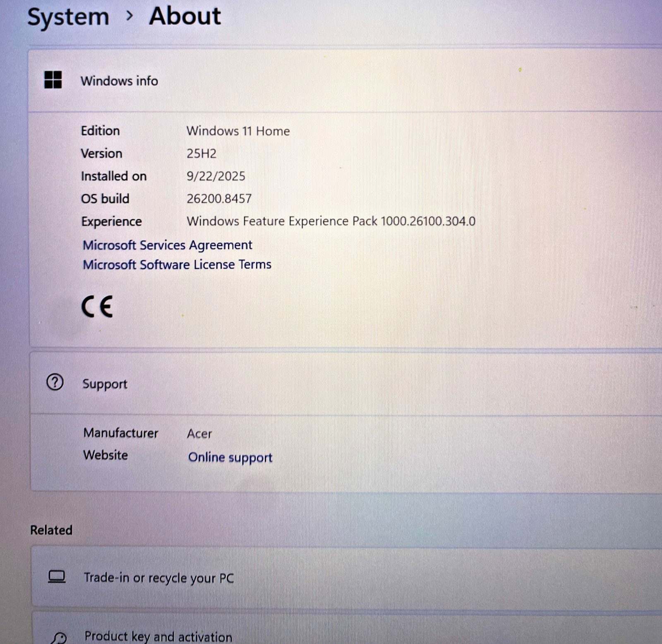Click the About breadcrumb title
Image resolution: width=662 pixels, height=644 pixels.
coord(185,16)
